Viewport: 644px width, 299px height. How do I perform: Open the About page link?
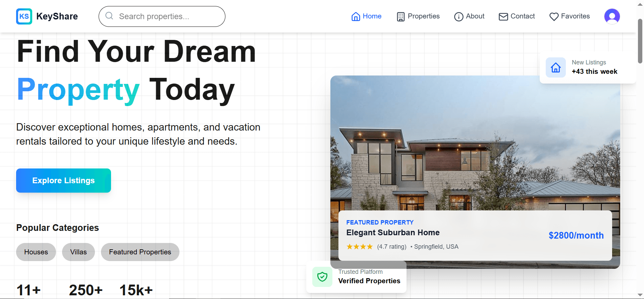[475, 16]
